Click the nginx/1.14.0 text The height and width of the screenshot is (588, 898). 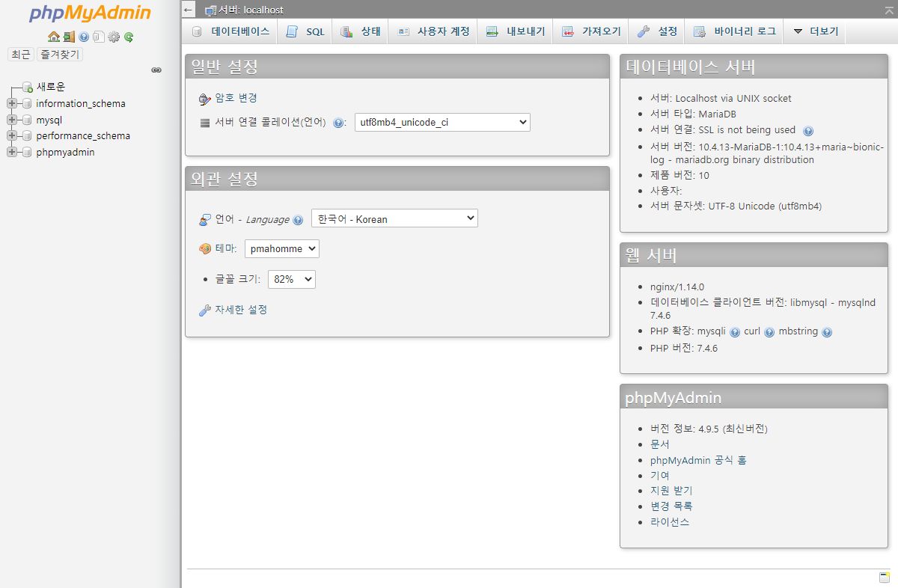pos(677,287)
